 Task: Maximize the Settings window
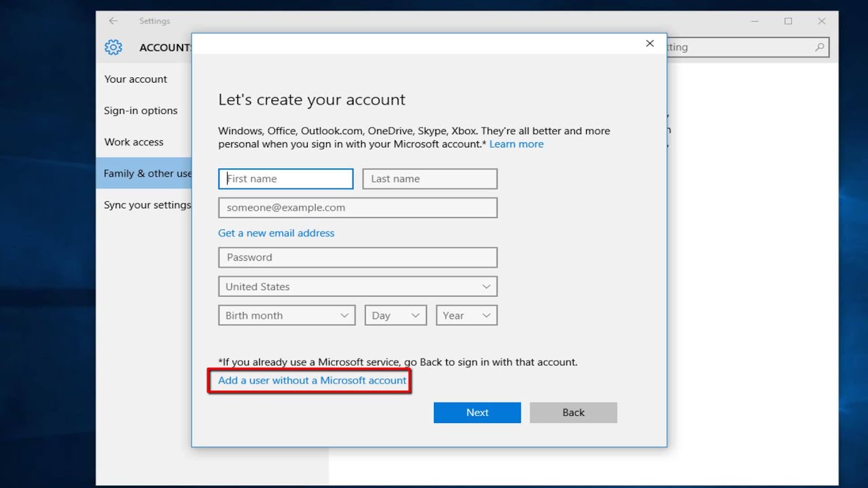point(788,21)
